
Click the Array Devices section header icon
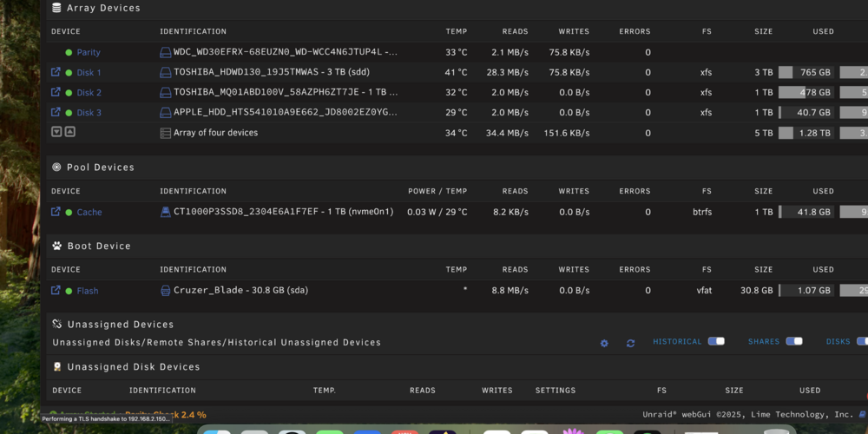(x=56, y=8)
